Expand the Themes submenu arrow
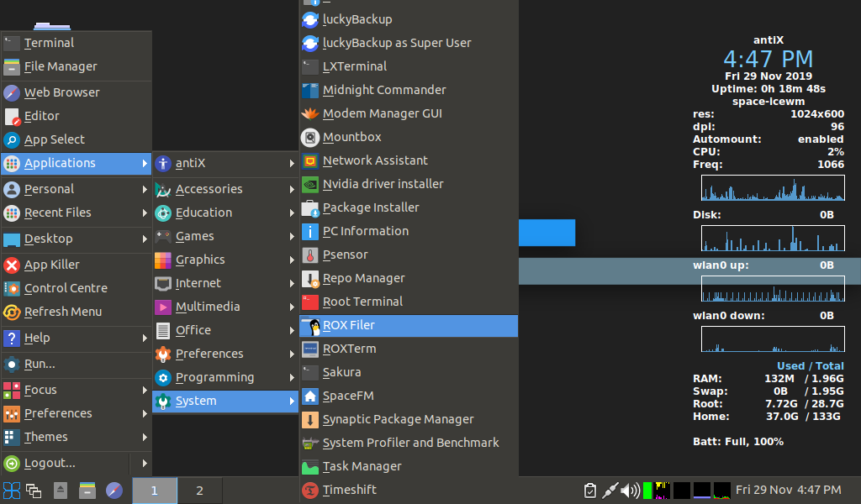Viewport: 861px width, 504px height. (145, 437)
